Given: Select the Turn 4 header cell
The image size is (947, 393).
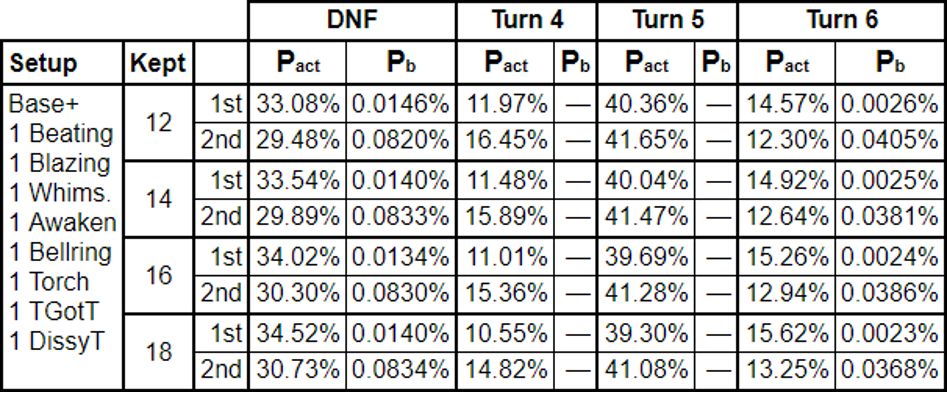Looking at the screenshot, I should click(x=527, y=21).
